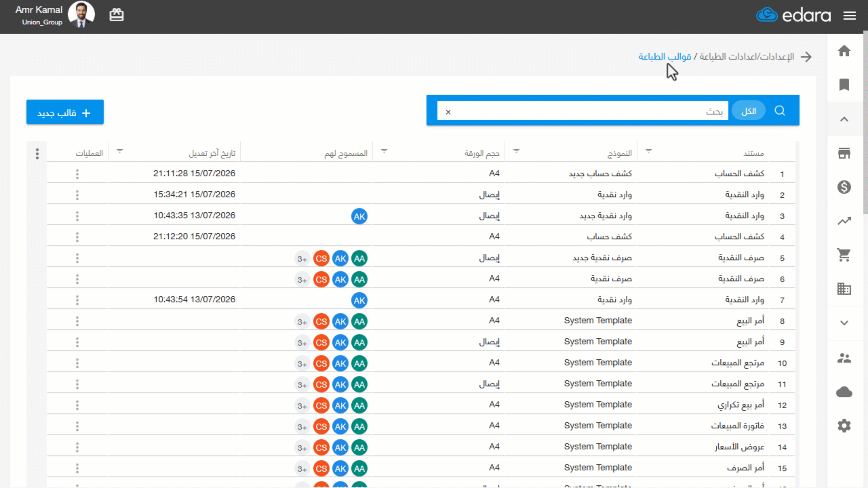Open actions menu for row 1 كشف الحساب
This screenshot has height=488, width=868.
pos(77,174)
